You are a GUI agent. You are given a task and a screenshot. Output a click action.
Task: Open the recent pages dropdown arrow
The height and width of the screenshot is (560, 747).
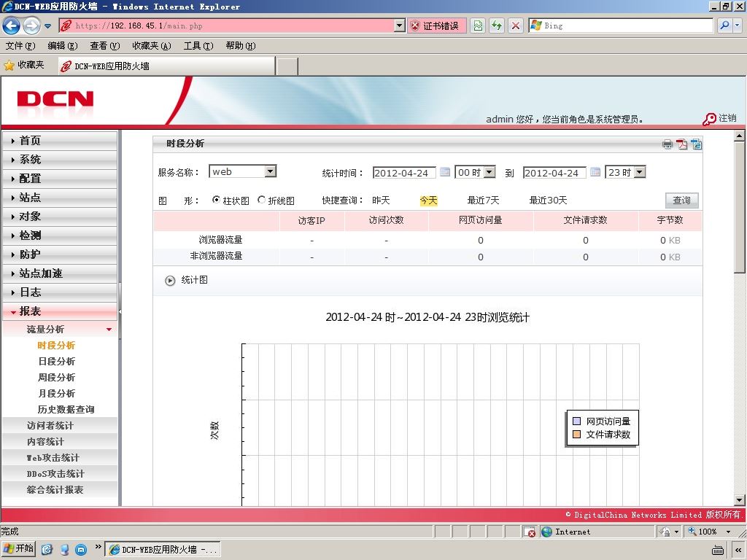coord(47,26)
